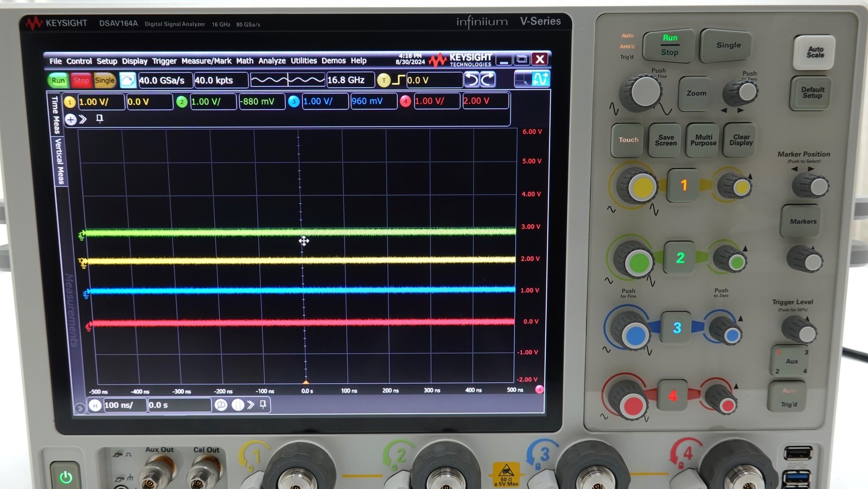Click the bandwidth waveform preview icon
Screen dimensions: 868x489
[x=288, y=80]
